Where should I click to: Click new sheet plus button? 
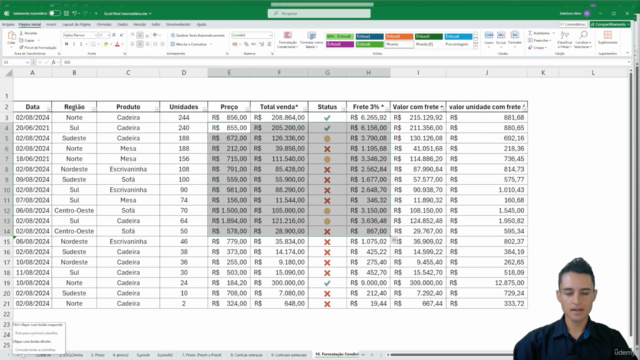(372, 355)
